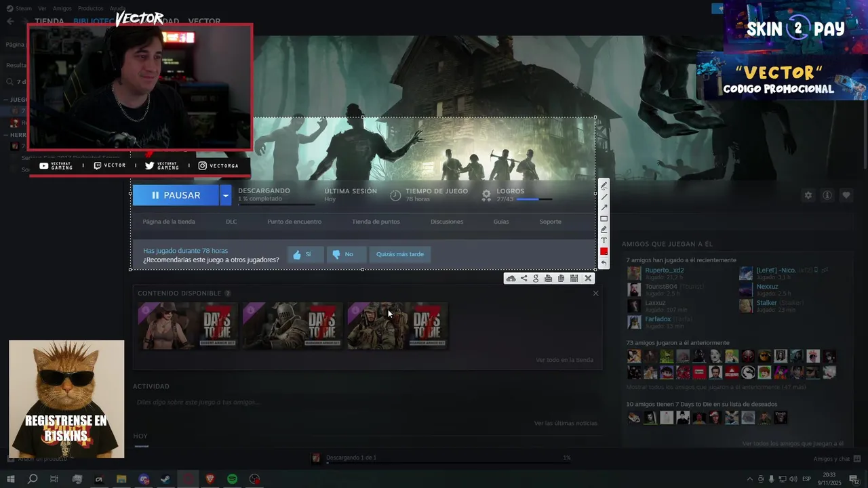Select the rectangle drawing tool
This screenshot has height=488, width=868.
point(604,218)
